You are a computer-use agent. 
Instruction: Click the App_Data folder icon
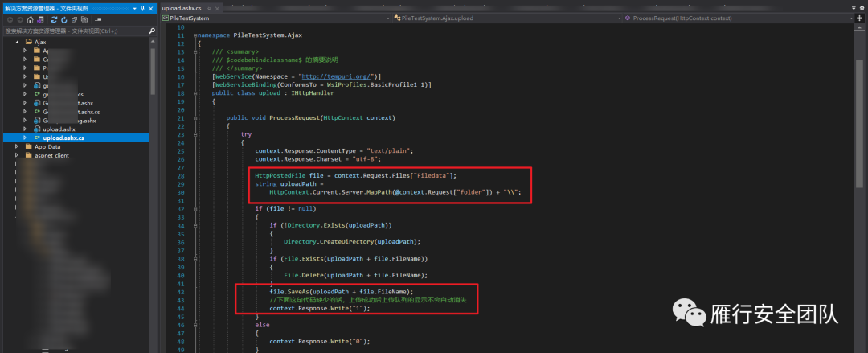point(29,146)
